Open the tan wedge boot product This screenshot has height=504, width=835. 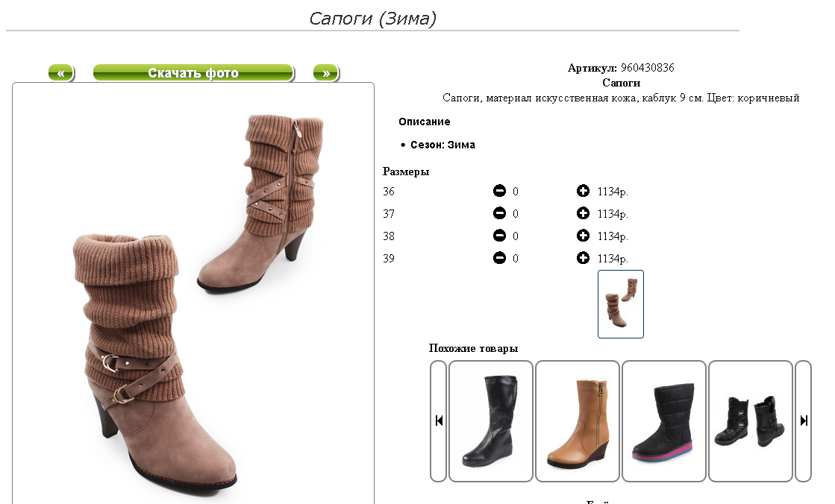point(578,421)
